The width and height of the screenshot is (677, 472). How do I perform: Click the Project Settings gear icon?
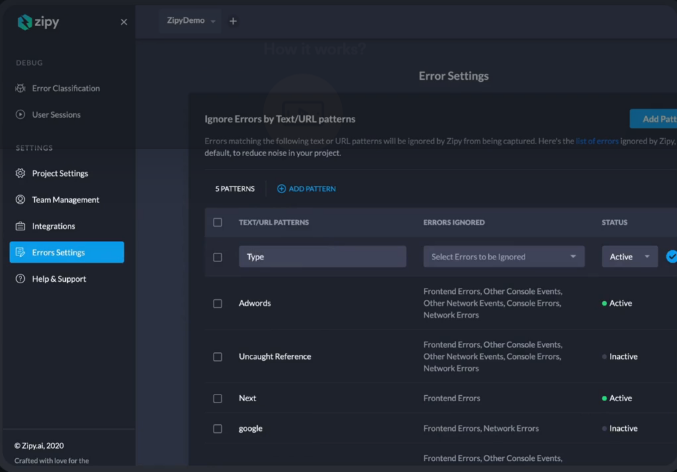(x=21, y=173)
